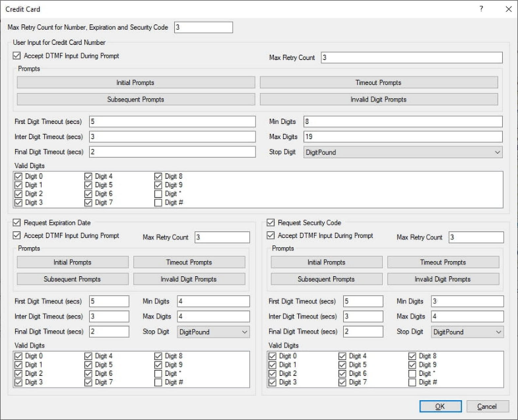The image size is (518, 420).
Task: Open Timeout Prompts in Security Code section
Action: pyautogui.click(x=443, y=262)
